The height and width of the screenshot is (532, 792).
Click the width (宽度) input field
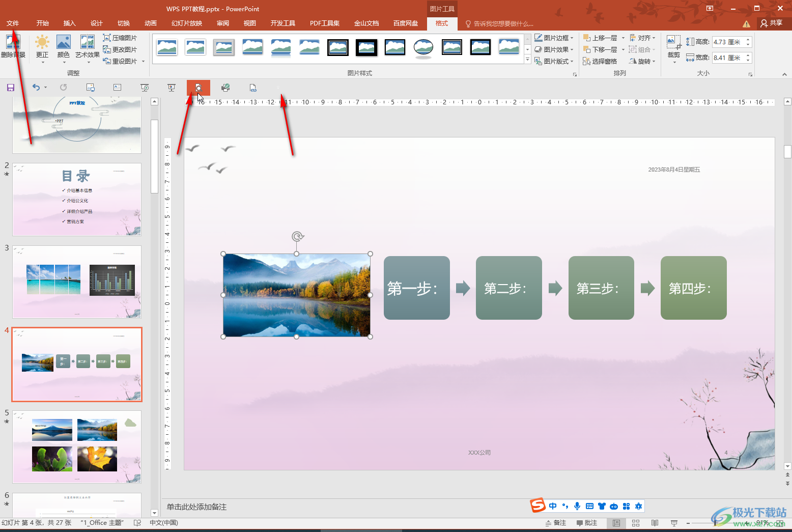[728, 58]
